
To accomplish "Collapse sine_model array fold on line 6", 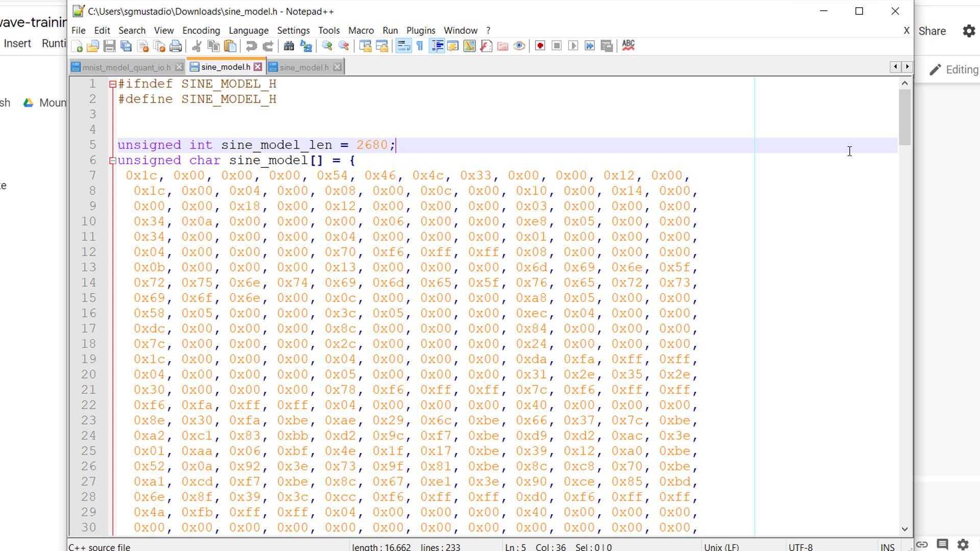I will pyautogui.click(x=113, y=161).
